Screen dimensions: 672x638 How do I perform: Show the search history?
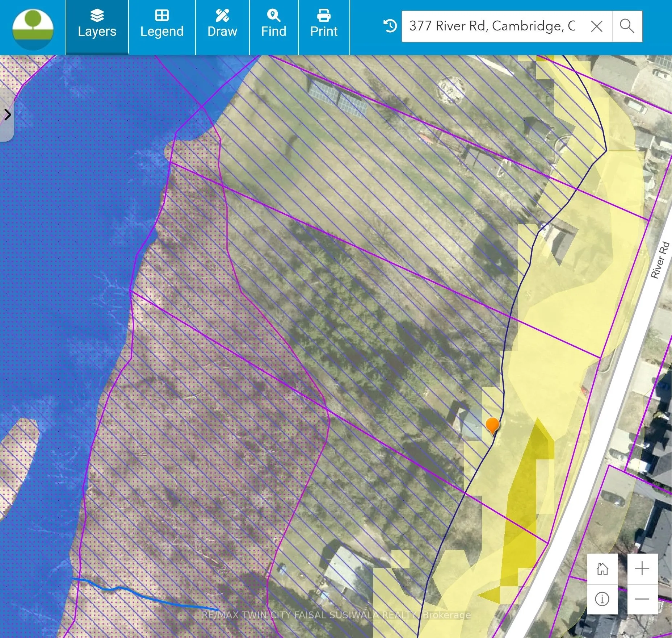[x=390, y=26]
